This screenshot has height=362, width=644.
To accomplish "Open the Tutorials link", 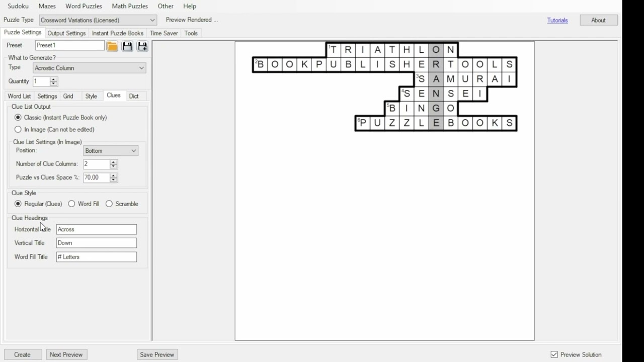I will (557, 20).
